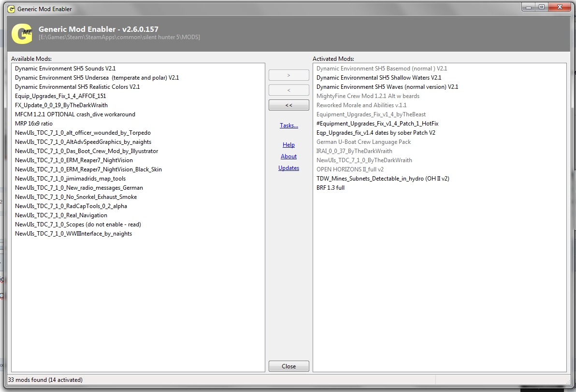The image size is (576, 392).
Task: Select 'NewUIs_TDC_7_1_0_Real_Navigation' mod
Action: [61, 215]
